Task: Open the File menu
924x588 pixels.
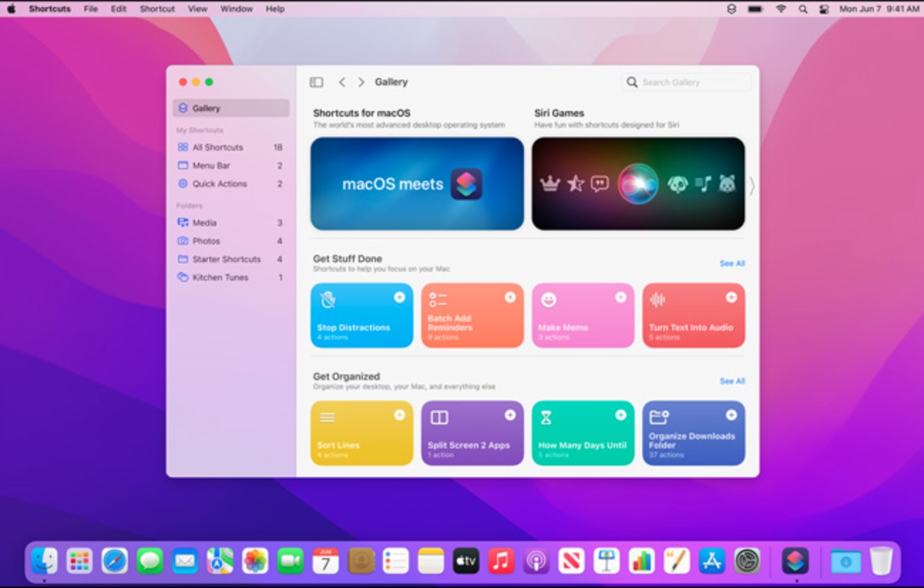Action: (90, 9)
